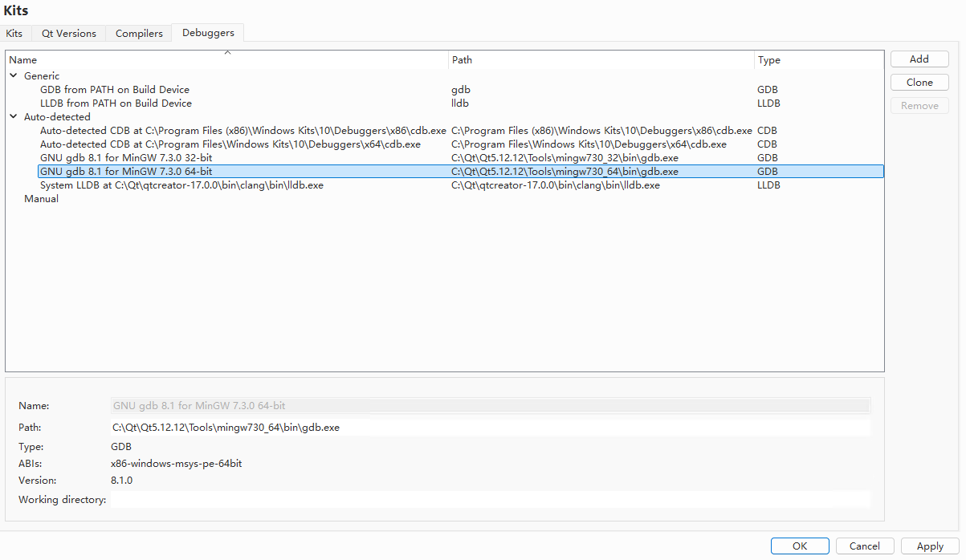Click the 'Type:' GDB value in details
Image resolution: width=966 pixels, height=560 pixels.
[121, 447]
